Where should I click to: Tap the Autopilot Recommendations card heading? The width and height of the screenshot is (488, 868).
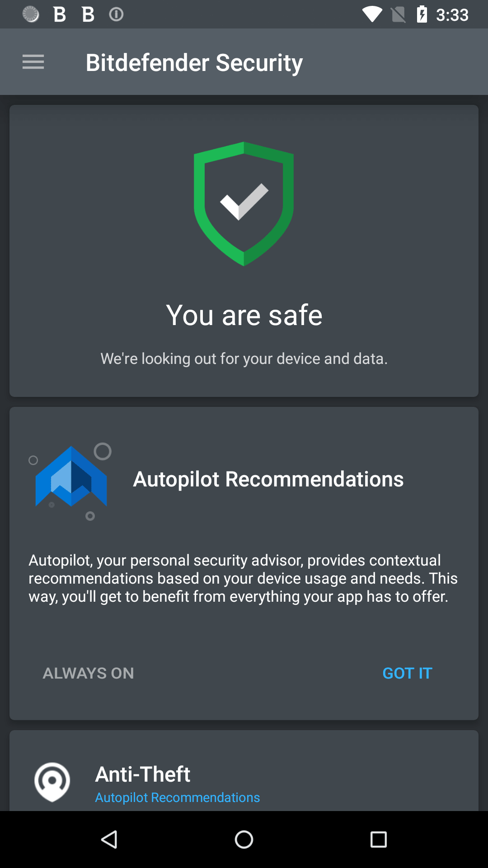(x=268, y=479)
